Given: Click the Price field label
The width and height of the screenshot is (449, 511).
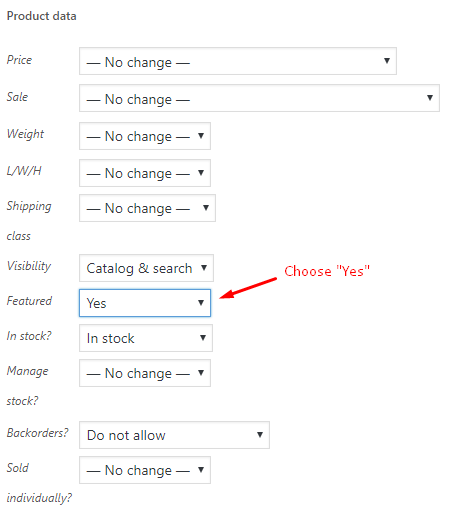Looking at the screenshot, I should click(19, 60).
